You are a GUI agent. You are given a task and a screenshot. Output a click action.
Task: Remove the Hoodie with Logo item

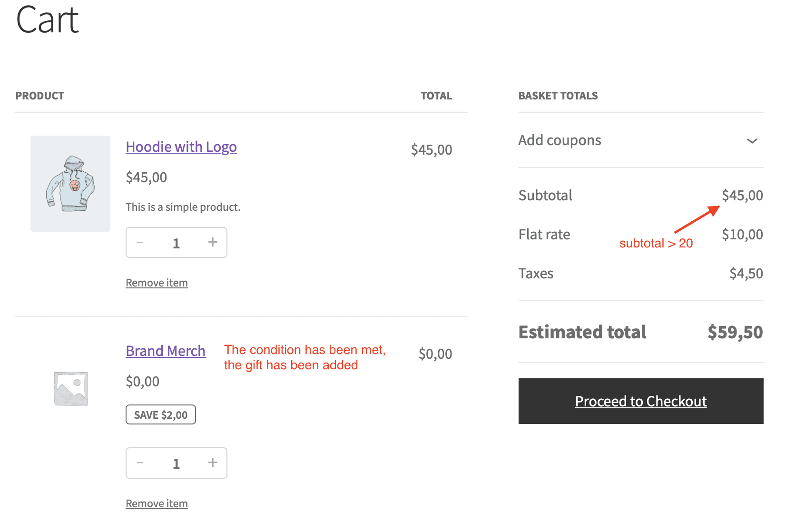(x=157, y=283)
